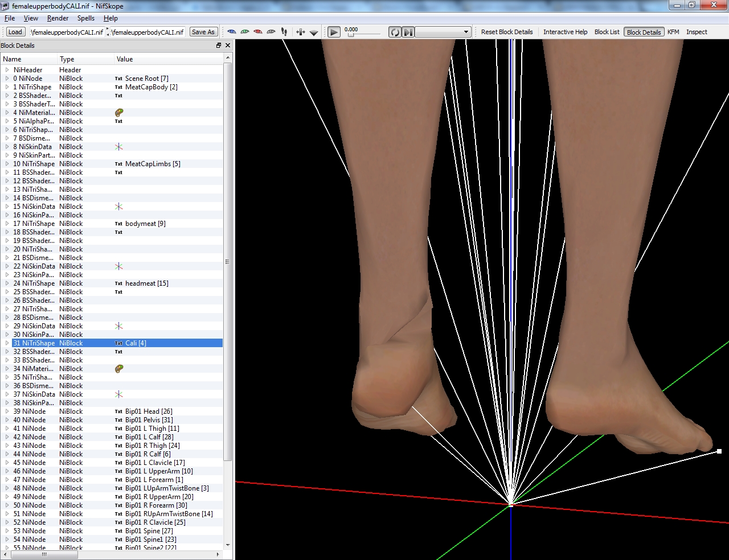Select the 7 BSDisme... row
The height and width of the screenshot is (560, 729).
(x=112, y=138)
